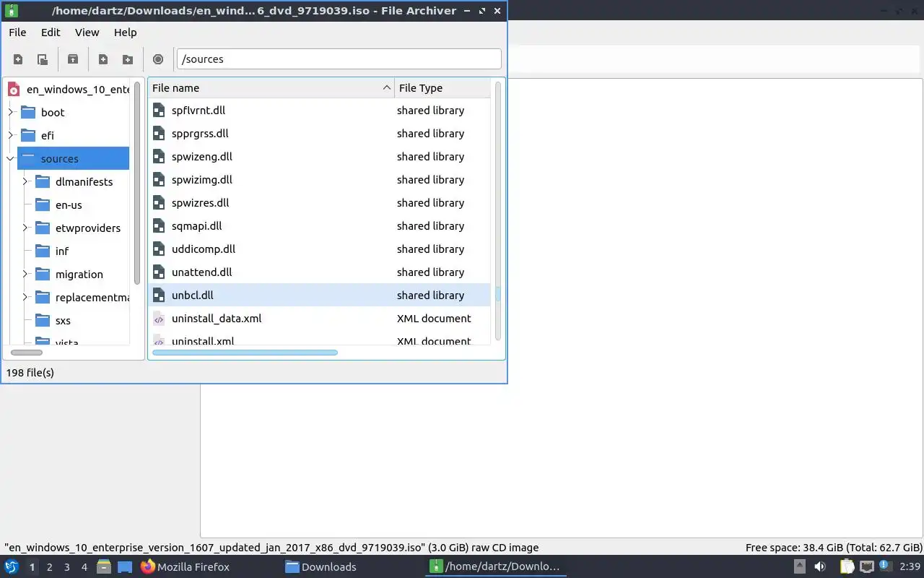Click the Add folder toolbar icon
This screenshot has width=924, height=578.
tap(128, 59)
